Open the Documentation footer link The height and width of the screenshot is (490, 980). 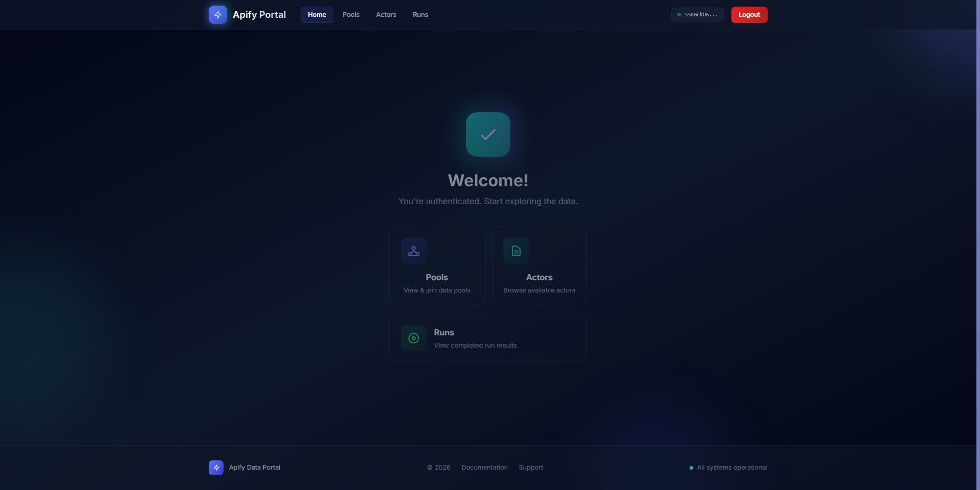[484, 468]
